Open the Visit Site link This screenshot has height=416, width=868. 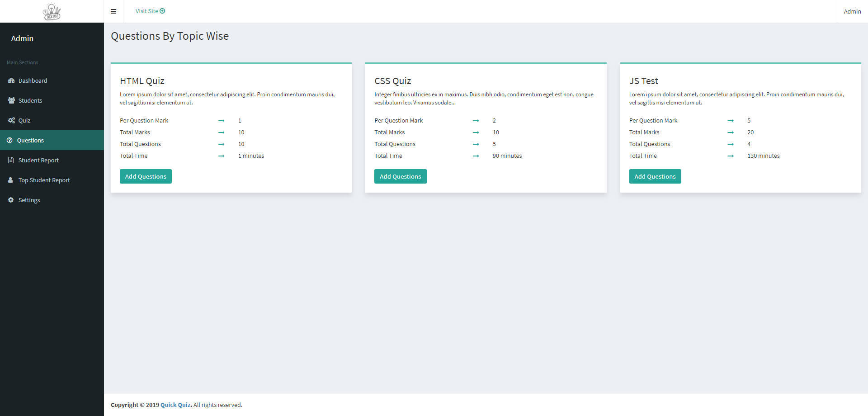pyautogui.click(x=147, y=11)
